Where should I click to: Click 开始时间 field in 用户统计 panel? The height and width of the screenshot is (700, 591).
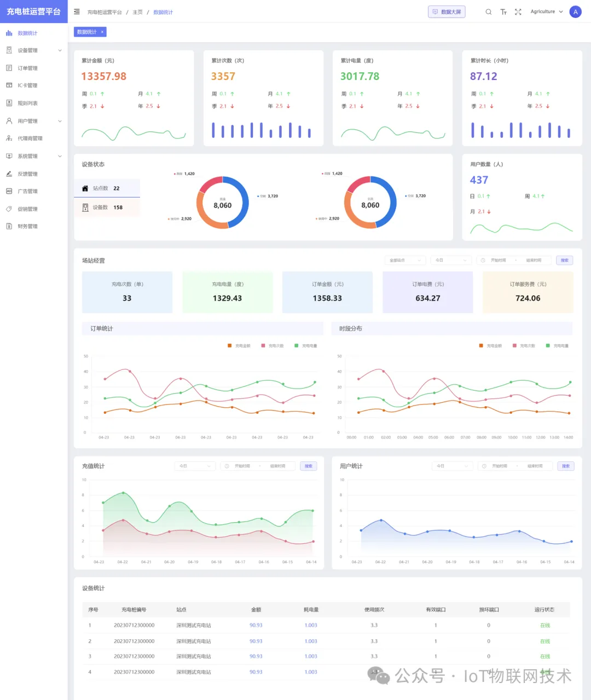click(499, 466)
